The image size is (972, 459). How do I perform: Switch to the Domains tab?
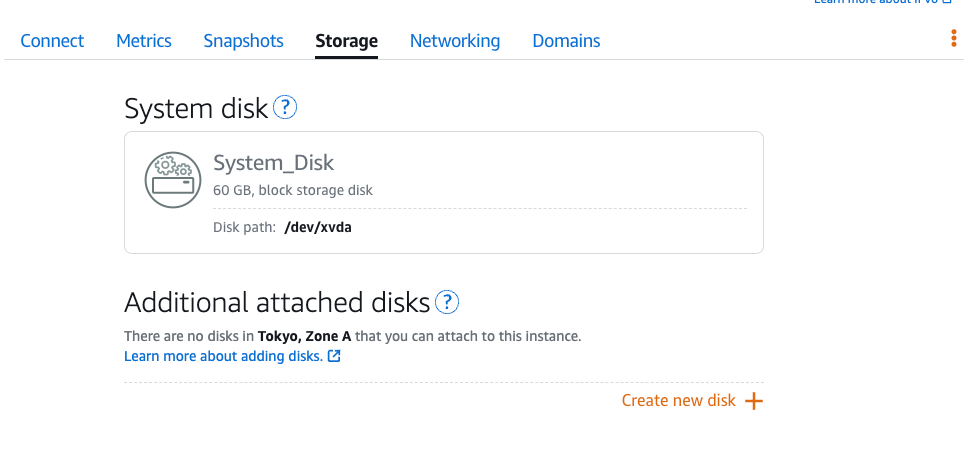pos(567,41)
